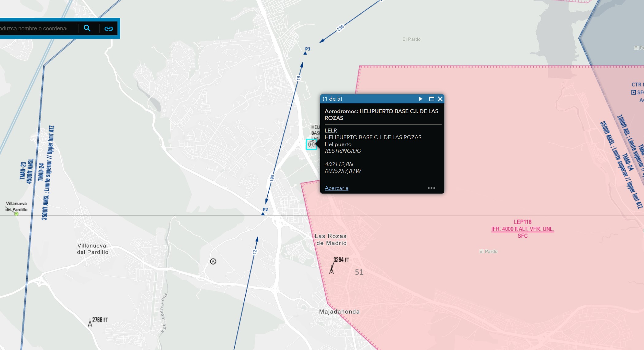Screen dimensions: 644x350
Task: Click the 'Río Guadarrama' river label
Action: pos(164,313)
